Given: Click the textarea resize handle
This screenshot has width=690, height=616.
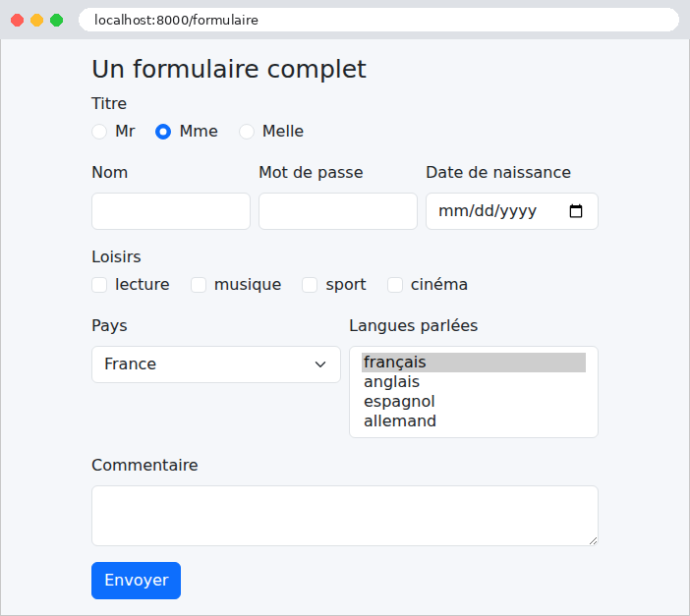Looking at the screenshot, I should 594,540.
